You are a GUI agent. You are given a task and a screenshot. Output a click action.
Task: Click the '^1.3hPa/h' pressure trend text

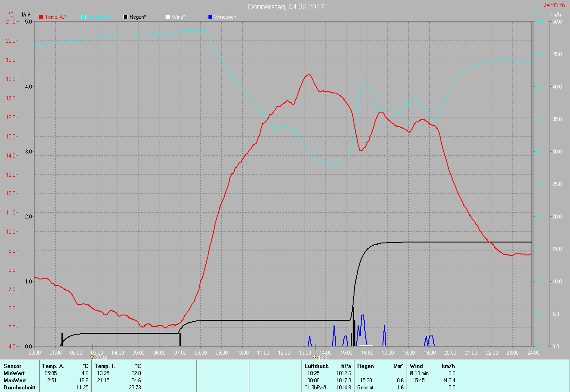316,388
